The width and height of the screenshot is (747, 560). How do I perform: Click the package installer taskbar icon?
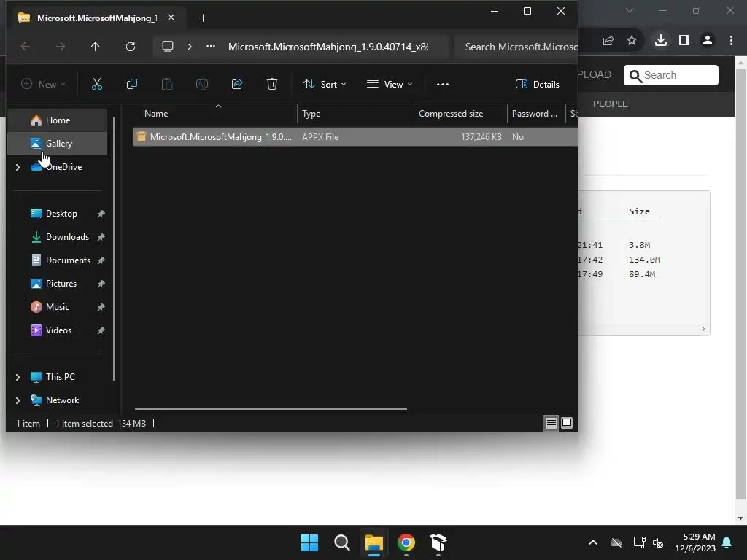[x=438, y=542]
